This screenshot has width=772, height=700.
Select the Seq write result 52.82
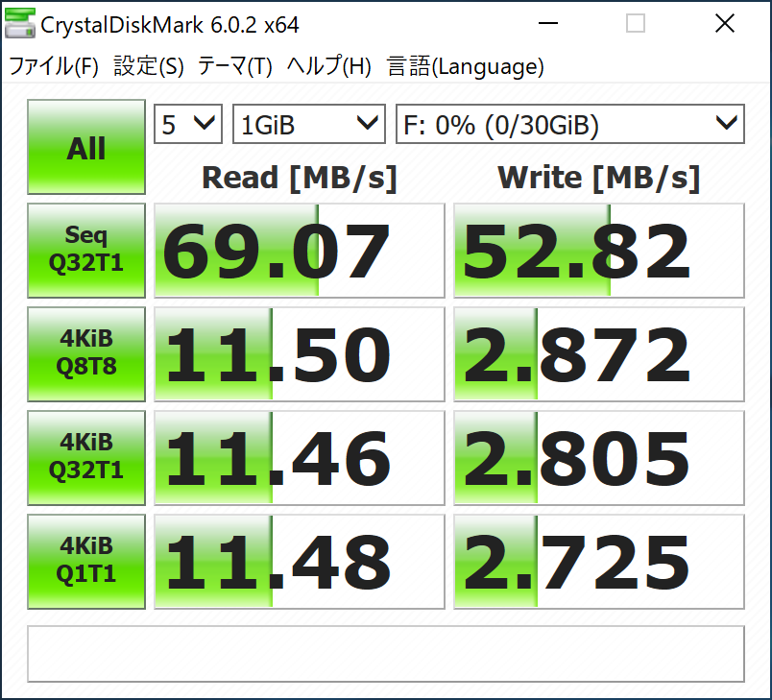[599, 251]
